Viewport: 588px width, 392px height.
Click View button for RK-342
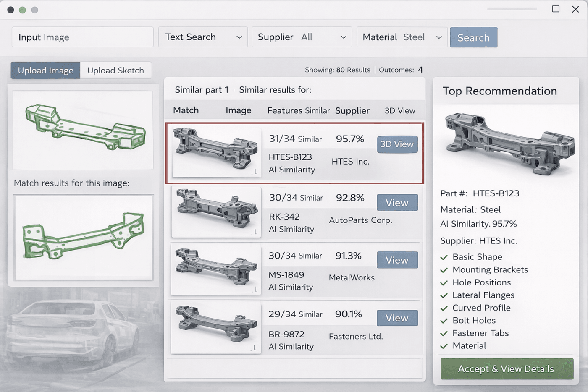point(397,203)
